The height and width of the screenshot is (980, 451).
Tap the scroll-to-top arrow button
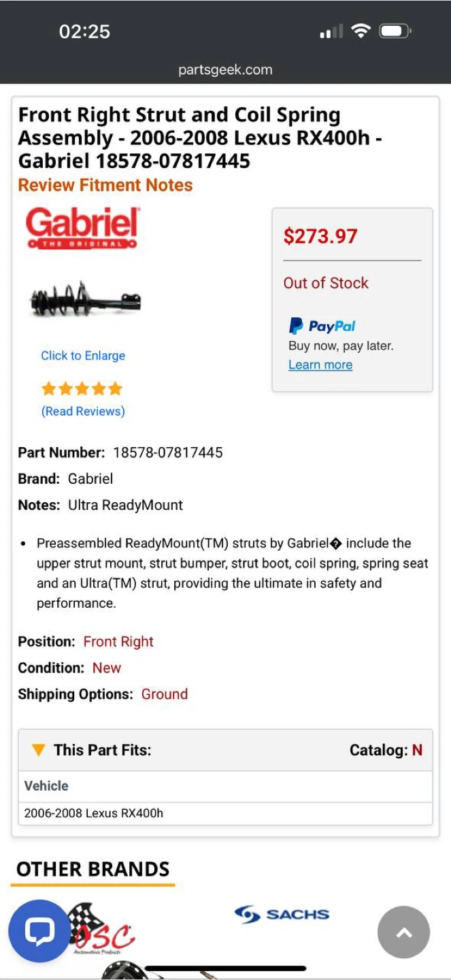[403, 932]
